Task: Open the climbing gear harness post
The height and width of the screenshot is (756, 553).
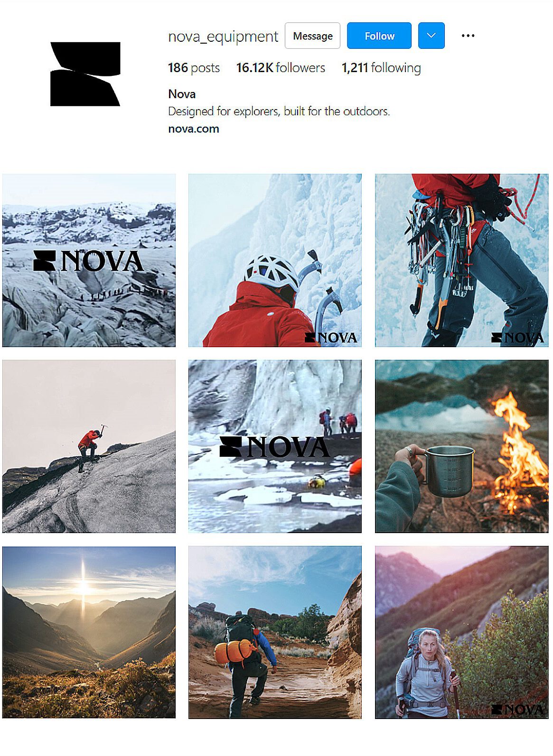Action: click(461, 260)
